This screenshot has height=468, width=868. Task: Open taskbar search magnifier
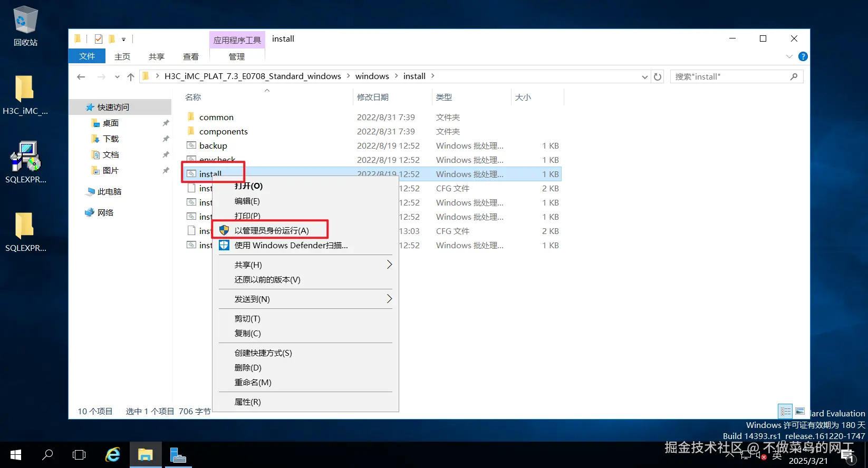pos(47,455)
